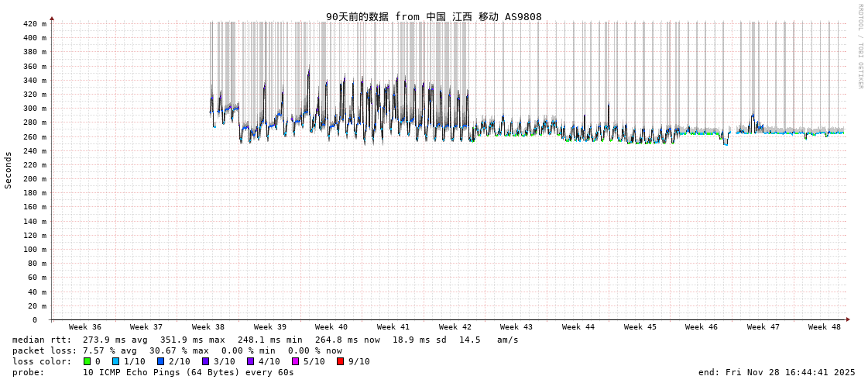This screenshot has height=383, width=868.
Task: Click the arrow at right end of x-axis
Action: (848, 319)
